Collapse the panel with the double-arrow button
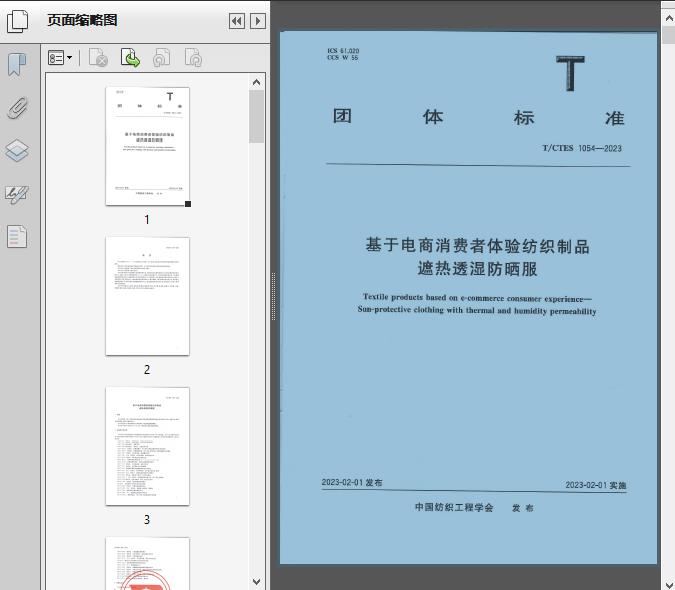The width and height of the screenshot is (675, 590). pyautogui.click(x=237, y=21)
